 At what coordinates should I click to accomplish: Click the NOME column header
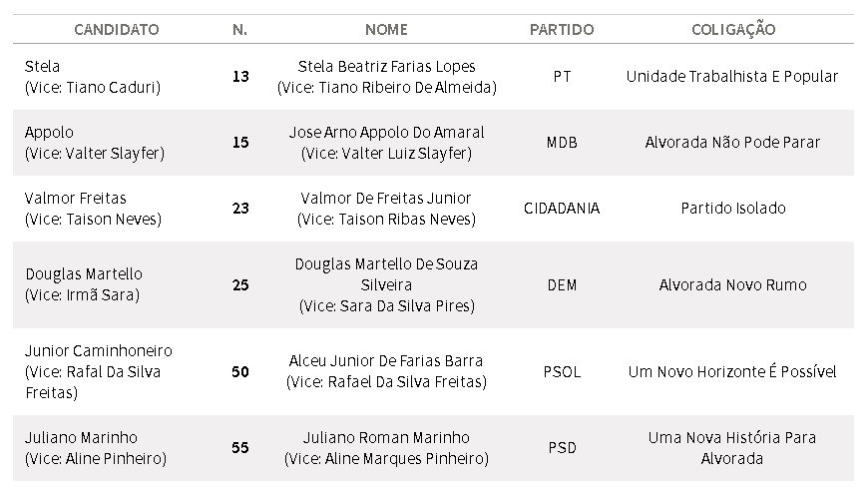coord(386,29)
